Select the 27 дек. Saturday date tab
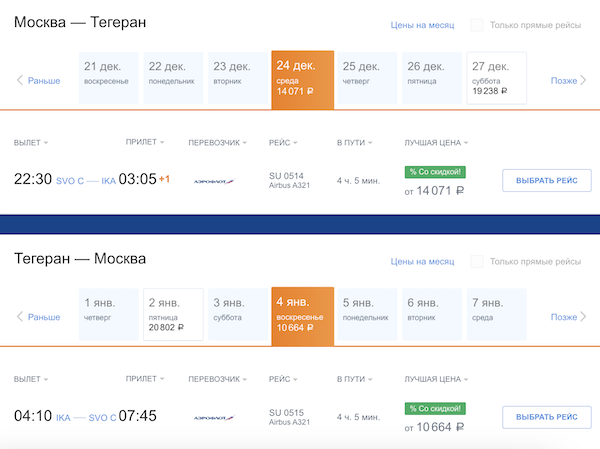This screenshot has width=600, height=449. [497, 78]
